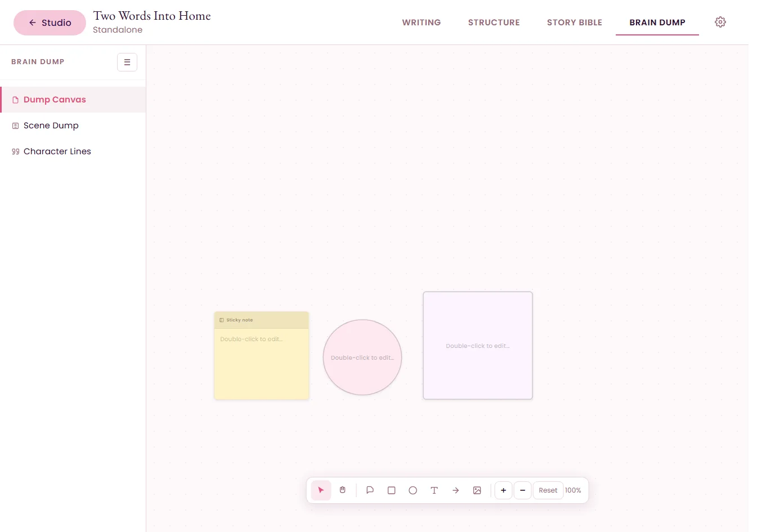This screenshot has height=532, width=757.
Task: Open Dump Canvas in the sidebar
Action: (x=73, y=100)
